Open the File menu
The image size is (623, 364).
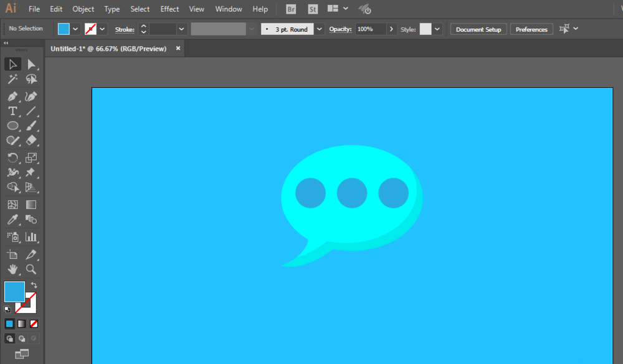[x=34, y=9]
